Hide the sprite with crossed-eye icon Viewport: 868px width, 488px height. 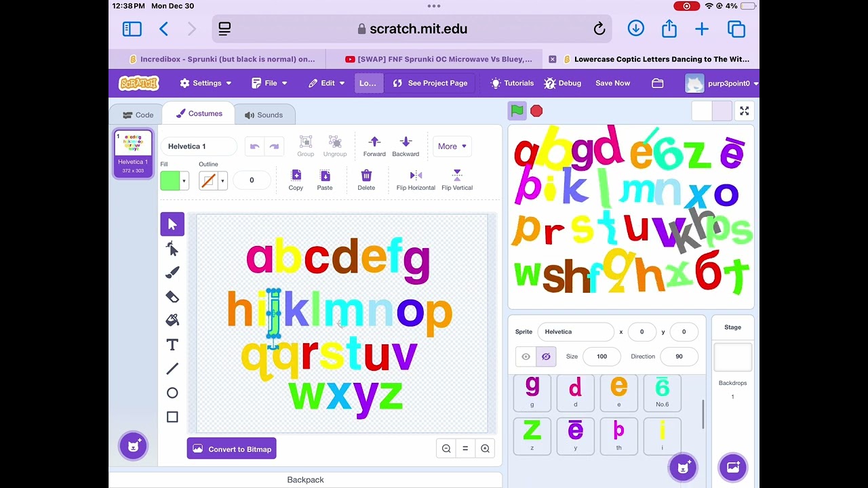[546, 357]
